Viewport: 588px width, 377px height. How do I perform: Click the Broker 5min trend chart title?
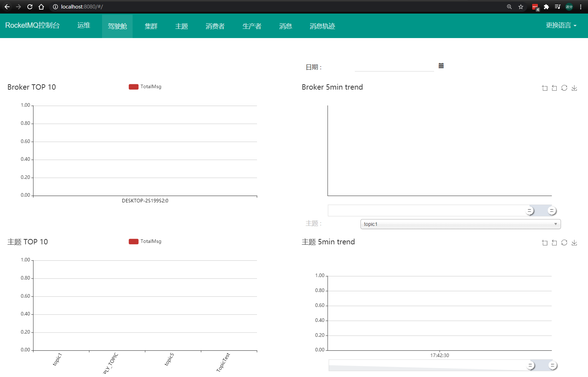332,87
